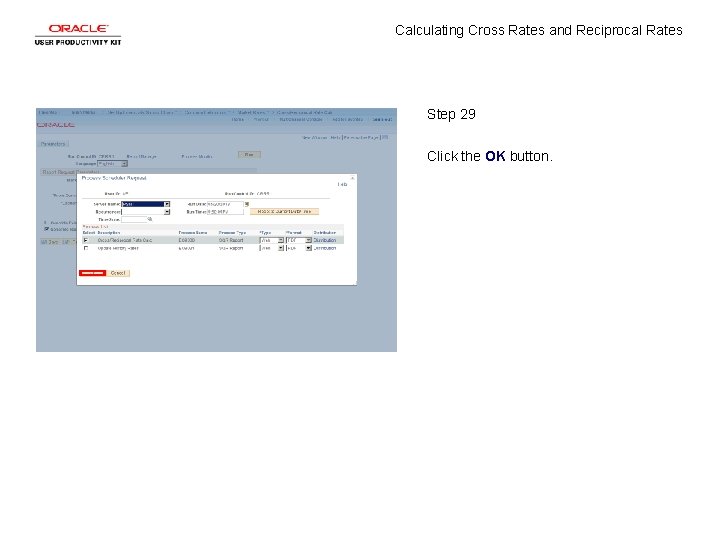Close the Process Scheduler Request dialog
Image resolution: width=720 pixels, height=540 pixels.
[353, 178]
